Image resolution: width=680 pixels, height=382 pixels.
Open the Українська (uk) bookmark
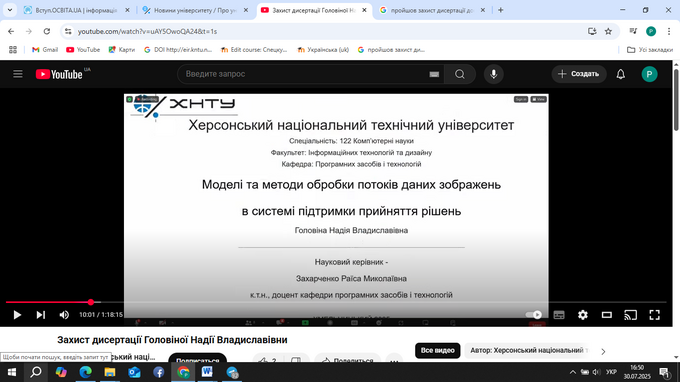coord(323,50)
